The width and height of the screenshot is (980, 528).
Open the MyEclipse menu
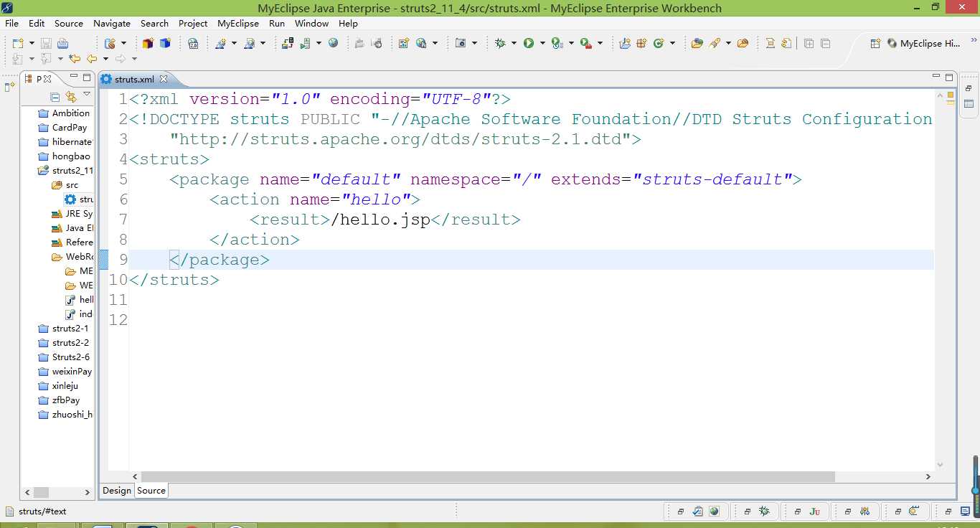click(238, 24)
